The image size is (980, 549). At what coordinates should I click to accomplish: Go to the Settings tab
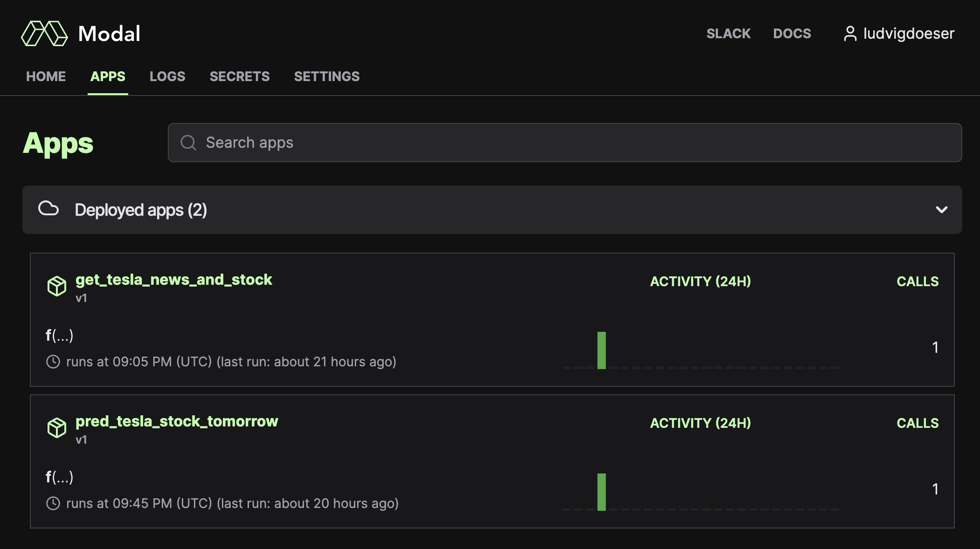coord(327,76)
